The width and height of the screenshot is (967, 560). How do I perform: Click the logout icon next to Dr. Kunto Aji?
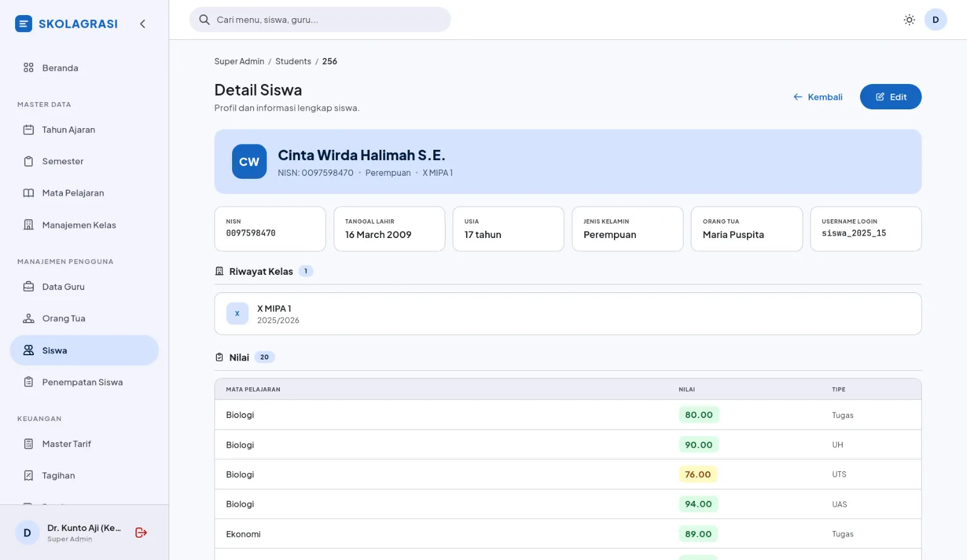[x=141, y=532]
